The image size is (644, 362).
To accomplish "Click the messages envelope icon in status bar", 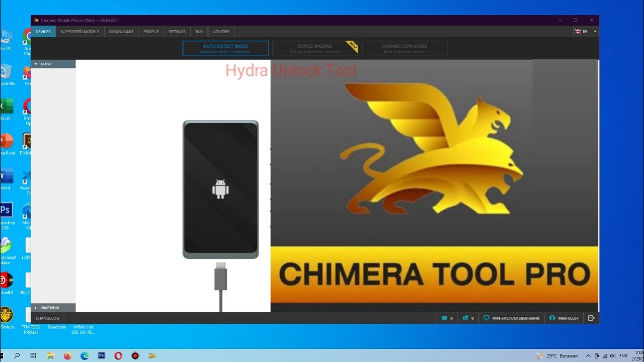I will coord(444,318).
